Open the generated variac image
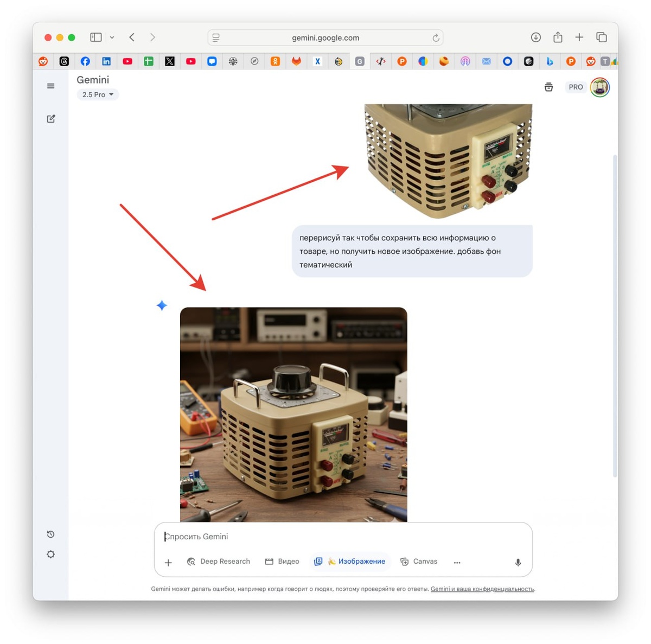 (x=293, y=415)
